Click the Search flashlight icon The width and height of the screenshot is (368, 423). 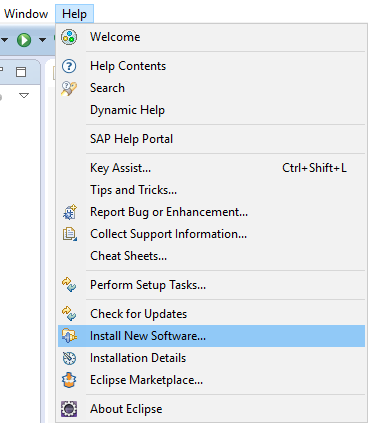point(69,88)
